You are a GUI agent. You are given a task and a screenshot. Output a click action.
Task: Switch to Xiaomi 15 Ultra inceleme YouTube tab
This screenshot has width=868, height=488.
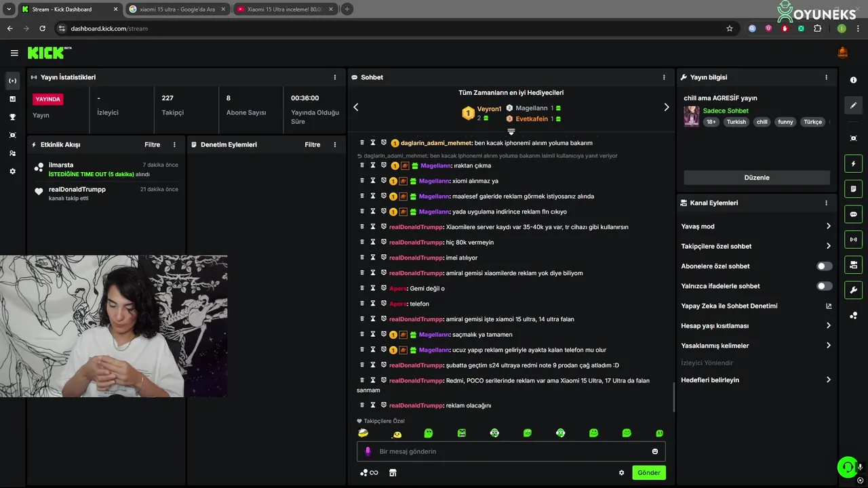click(284, 9)
